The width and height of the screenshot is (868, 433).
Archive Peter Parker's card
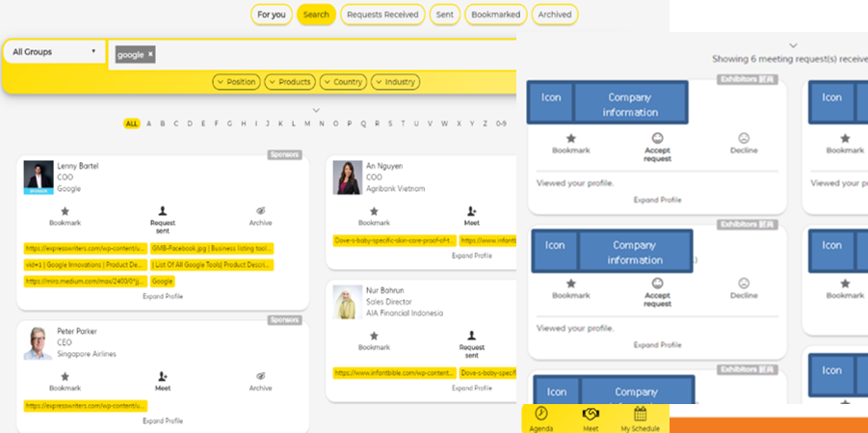(x=260, y=382)
